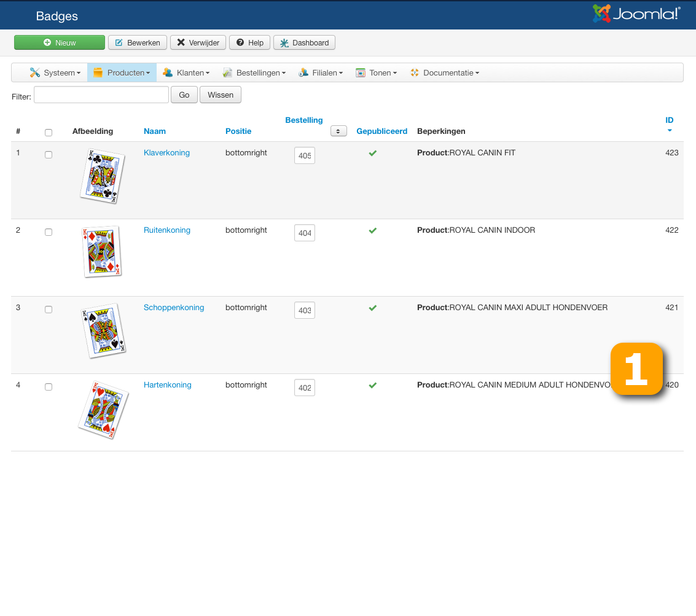Open the Ruitenkoning badge
The image size is (696, 616).
point(167,230)
